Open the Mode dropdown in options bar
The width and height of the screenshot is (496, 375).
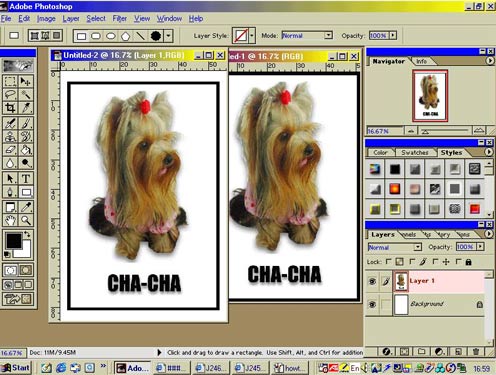click(x=328, y=35)
